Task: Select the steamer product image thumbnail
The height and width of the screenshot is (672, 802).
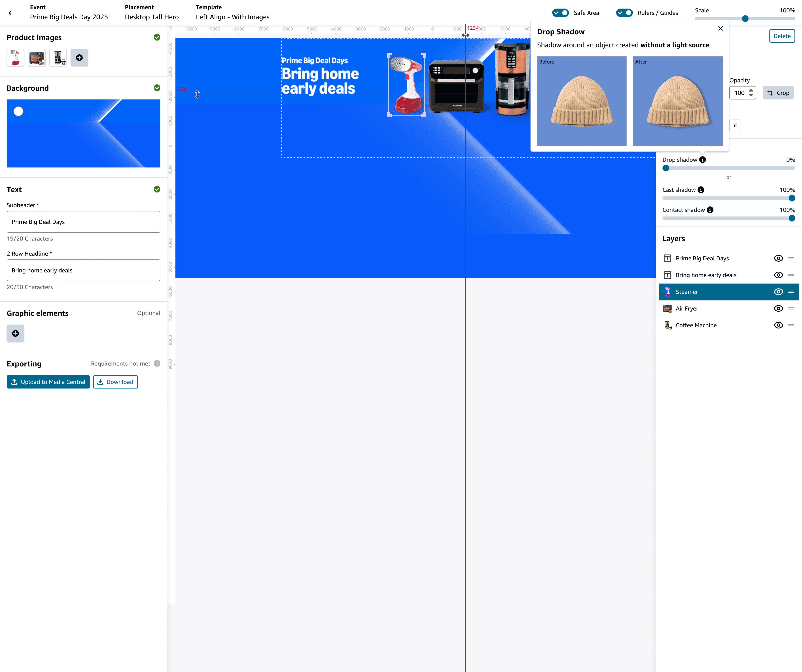Action: point(15,58)
